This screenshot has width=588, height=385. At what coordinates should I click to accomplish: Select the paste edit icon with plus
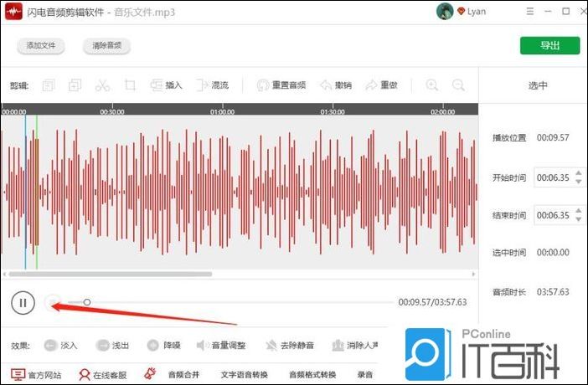75,85
